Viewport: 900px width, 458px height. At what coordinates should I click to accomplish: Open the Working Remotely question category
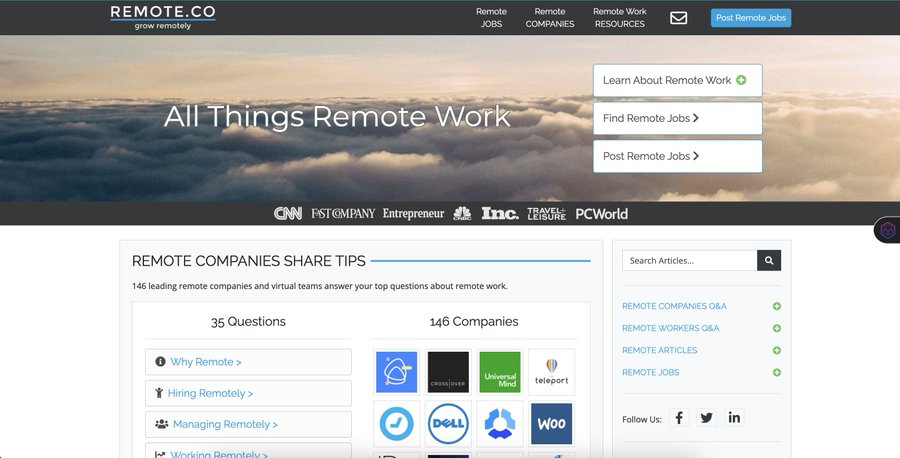[248, 451]
